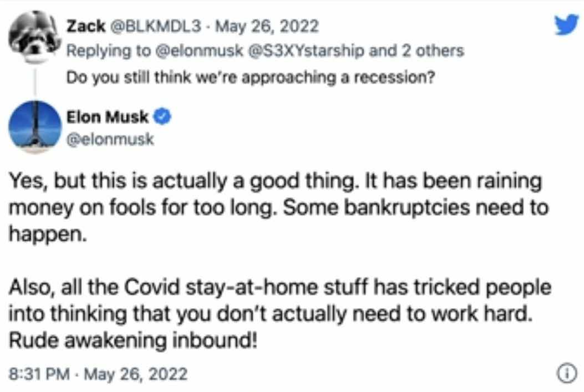Open the Zack display name
Screen dimensions: 584x392
(85, 26)
